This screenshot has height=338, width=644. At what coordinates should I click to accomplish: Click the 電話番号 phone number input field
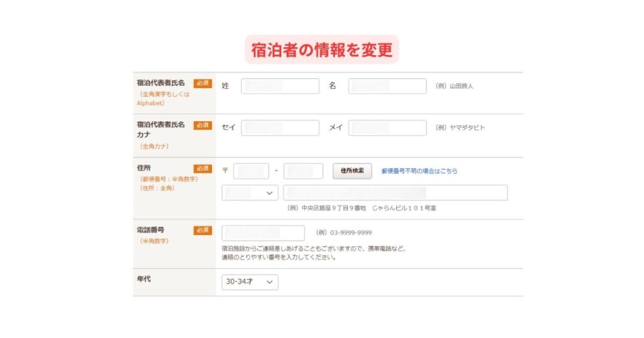264,233
